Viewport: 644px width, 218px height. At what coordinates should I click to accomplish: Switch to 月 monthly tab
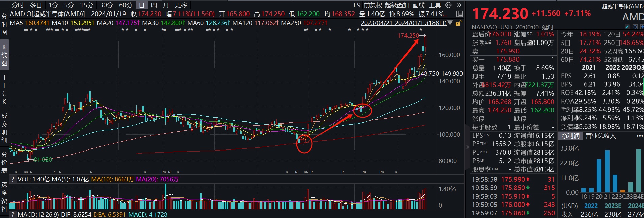coord(166,5)
